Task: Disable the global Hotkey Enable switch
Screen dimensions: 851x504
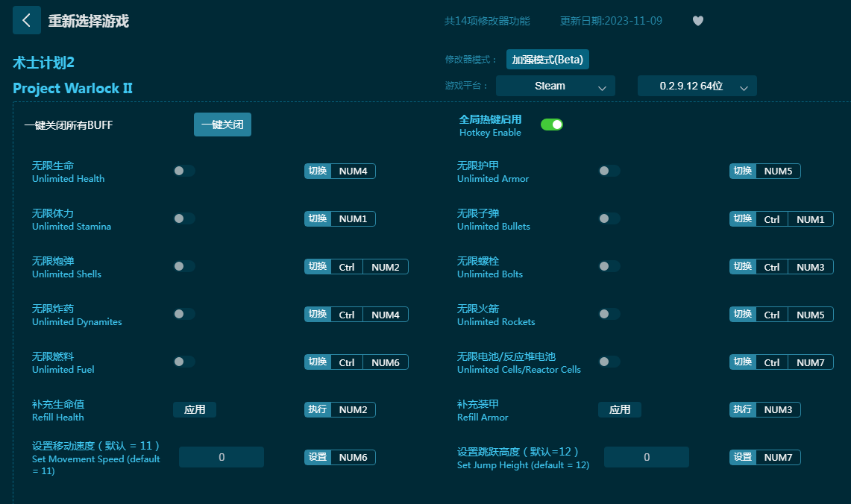Action: 552,125
